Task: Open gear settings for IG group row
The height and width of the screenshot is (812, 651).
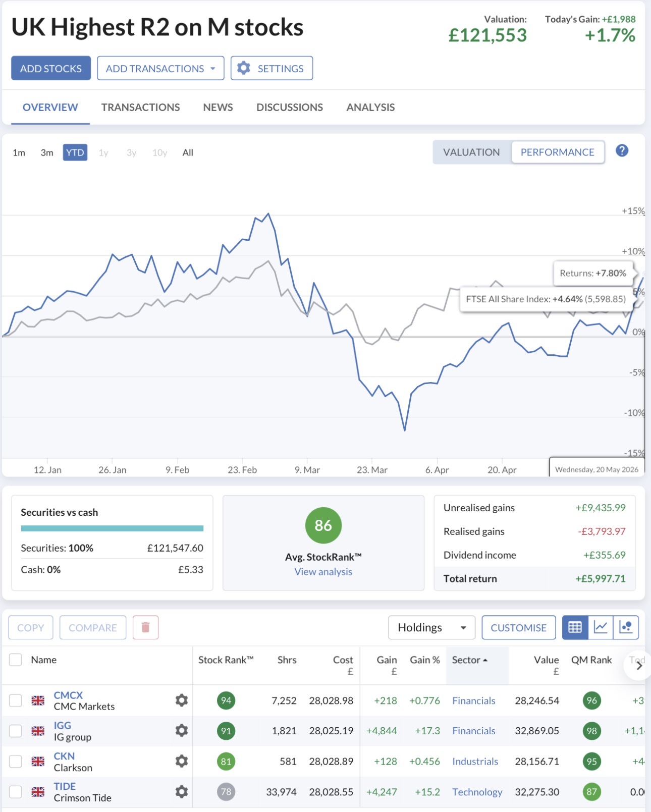Action: click(x=182, y=730)
